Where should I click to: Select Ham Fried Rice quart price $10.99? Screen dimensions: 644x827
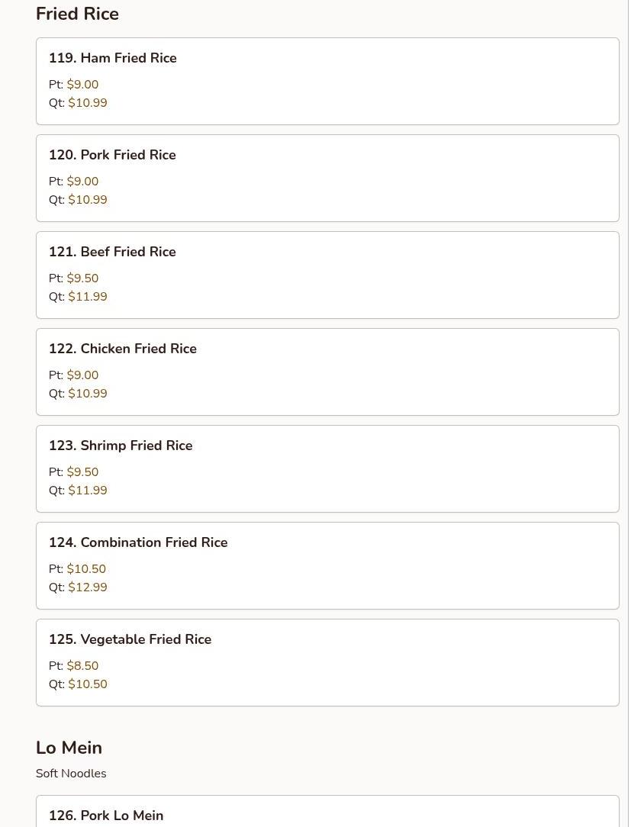88,103
